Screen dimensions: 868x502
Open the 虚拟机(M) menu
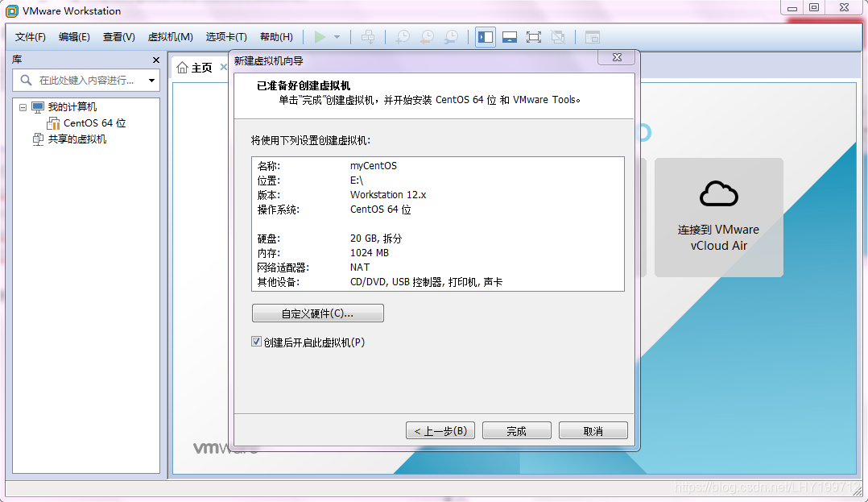[171, 37]
